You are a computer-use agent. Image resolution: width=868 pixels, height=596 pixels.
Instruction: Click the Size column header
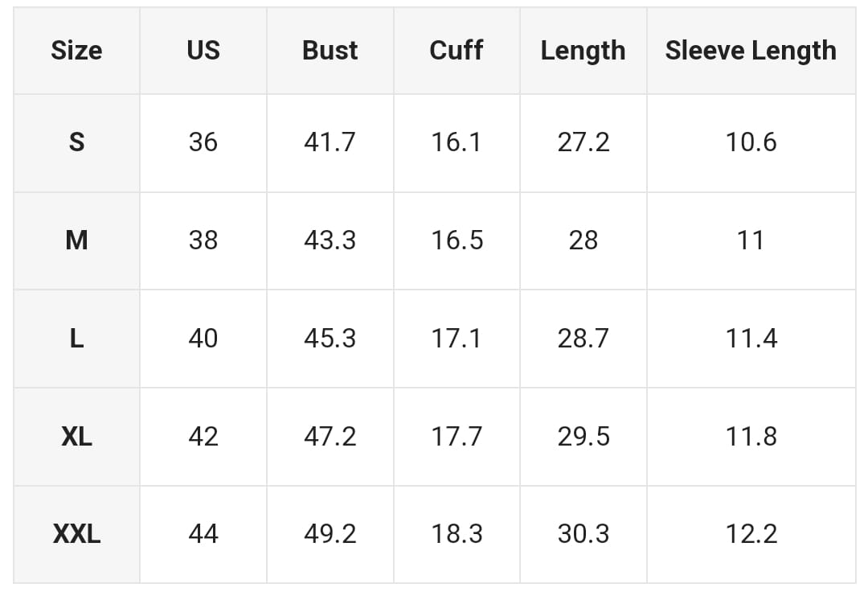point(76,50)
